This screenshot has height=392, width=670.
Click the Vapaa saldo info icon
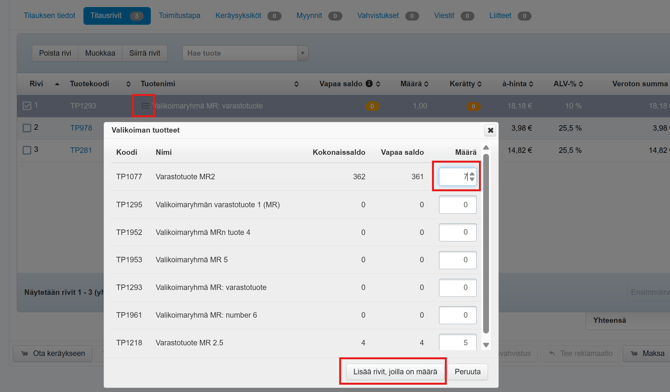click(x=369, y=84)
